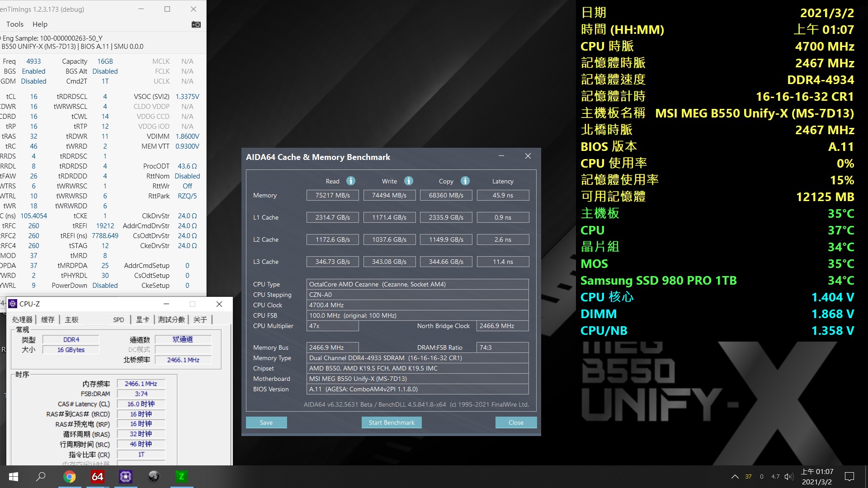
Task: Click the Memory Read 75217 MB/s field
Action: [x=333, y=195]
